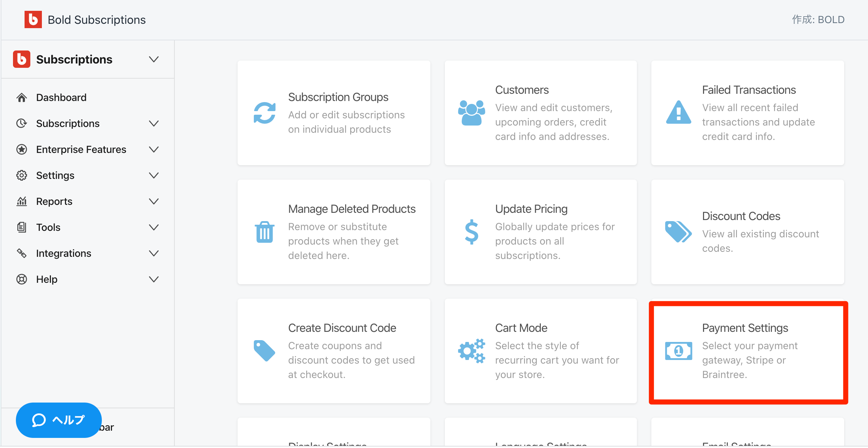Viewport: 868px width, 448px height.
Task: Open the Payment Settings card title
Action: 745,328
